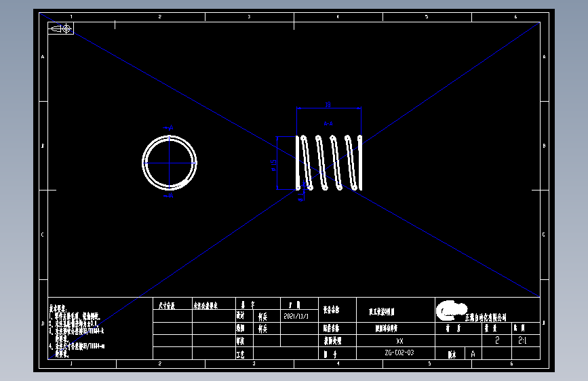Select the lower A section arrow marker
Image resolution: width=588 pixels, height=381 pixels.
tap(168, 196)
